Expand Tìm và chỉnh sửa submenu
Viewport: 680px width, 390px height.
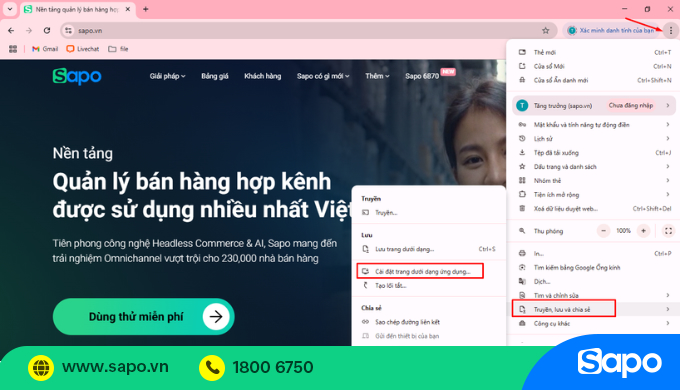[x=593, y=295]
